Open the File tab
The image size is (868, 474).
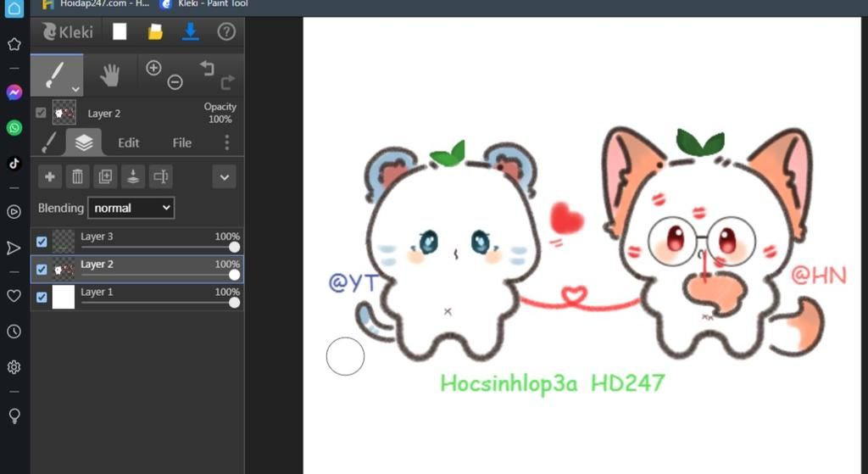point(181,142)
